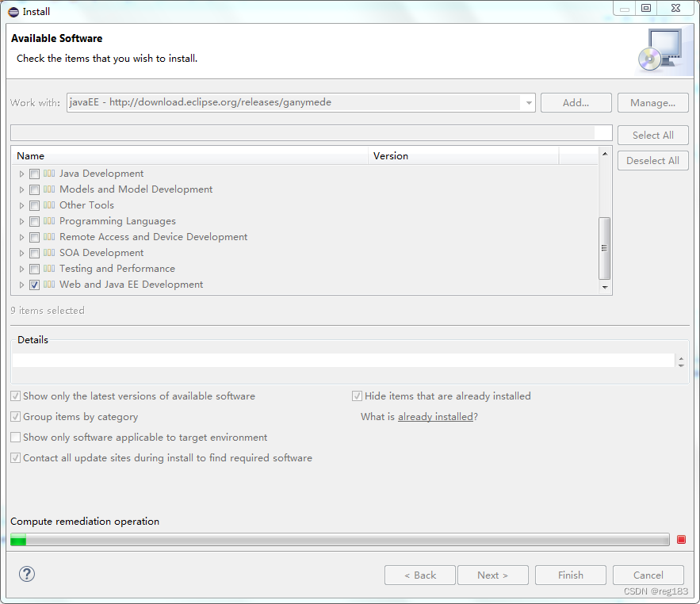Viewport: 700px width, 604px height.
Task: Toggle Group items by category checkbox
Action: tap(16, 416)
